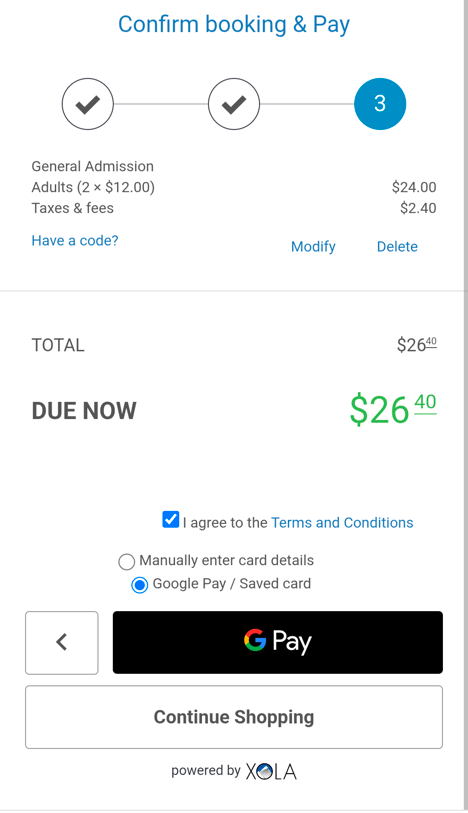Click the Taxes & fees $2.40 amount

click(418, 208)
